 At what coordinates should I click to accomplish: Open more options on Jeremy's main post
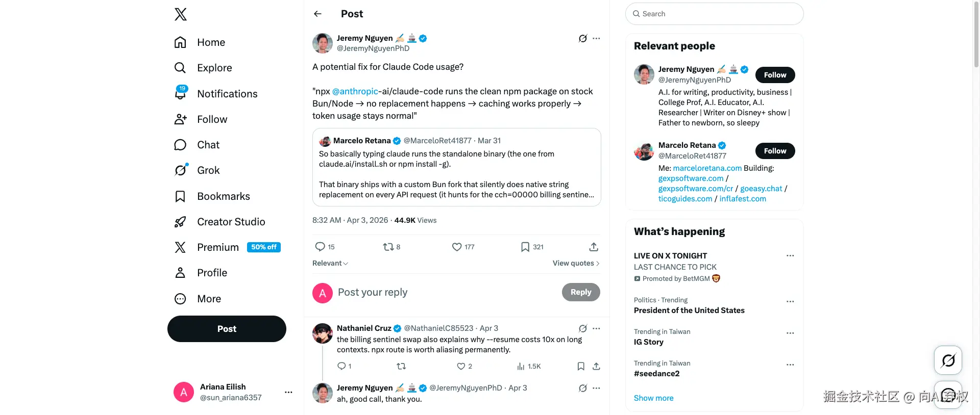click(x=596, y=39)
